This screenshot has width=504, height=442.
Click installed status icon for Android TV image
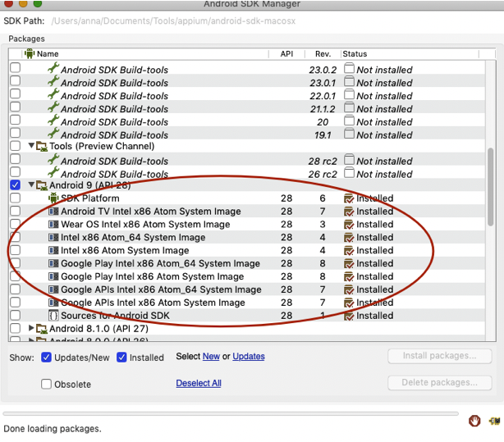(x=349, y=212)
